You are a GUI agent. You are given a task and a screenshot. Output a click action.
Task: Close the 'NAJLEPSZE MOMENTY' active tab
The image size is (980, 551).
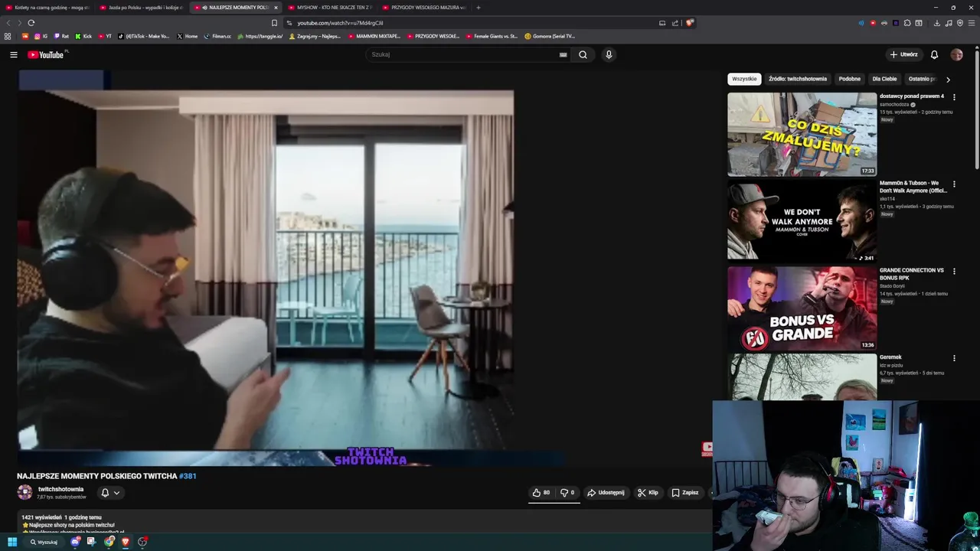(276, 8)
